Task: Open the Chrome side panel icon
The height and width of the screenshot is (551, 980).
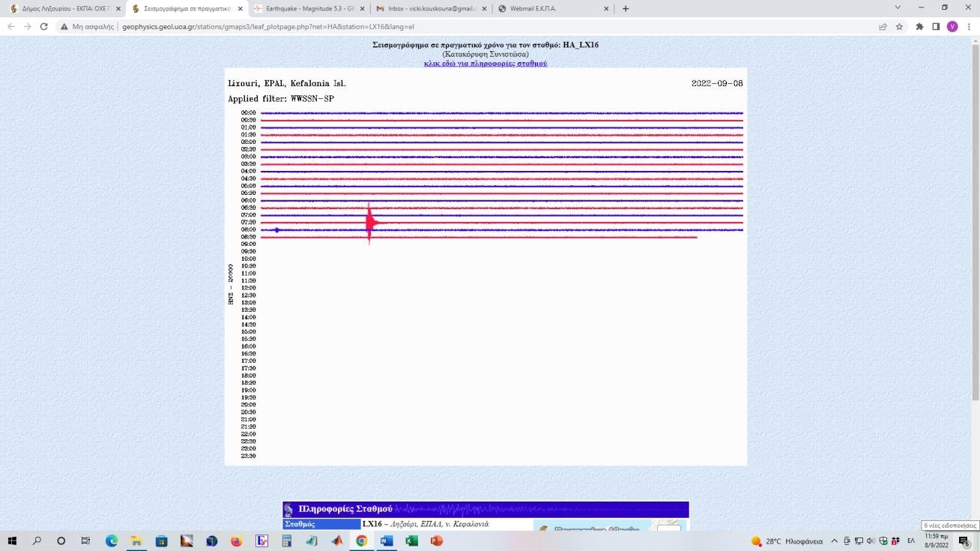Action: pos(936,26)
